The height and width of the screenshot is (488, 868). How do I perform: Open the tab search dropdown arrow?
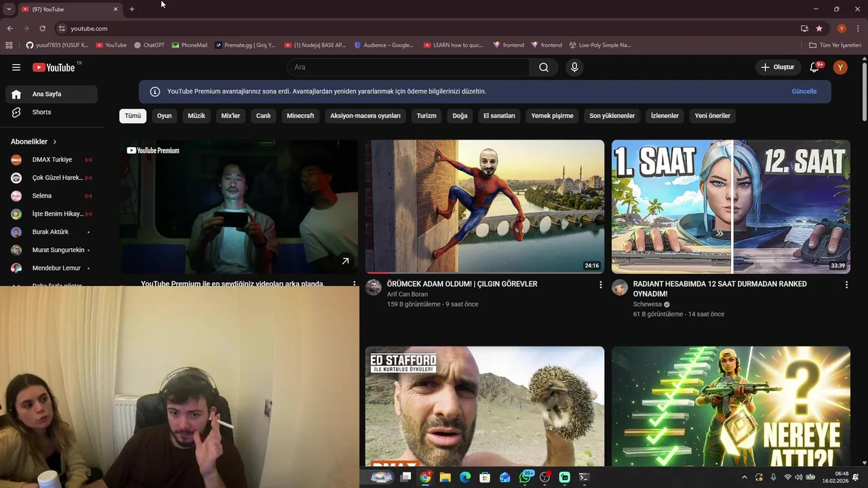click(9, 9)
